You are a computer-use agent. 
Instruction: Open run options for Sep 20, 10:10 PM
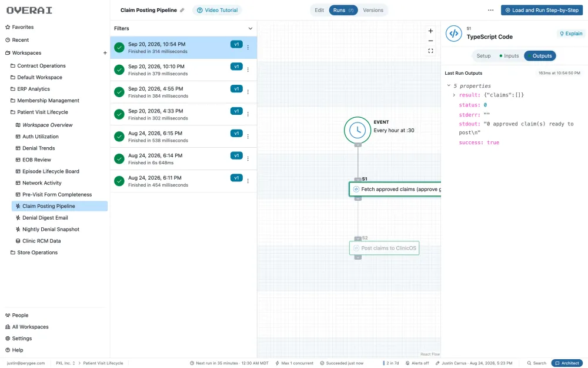[248, 69]
